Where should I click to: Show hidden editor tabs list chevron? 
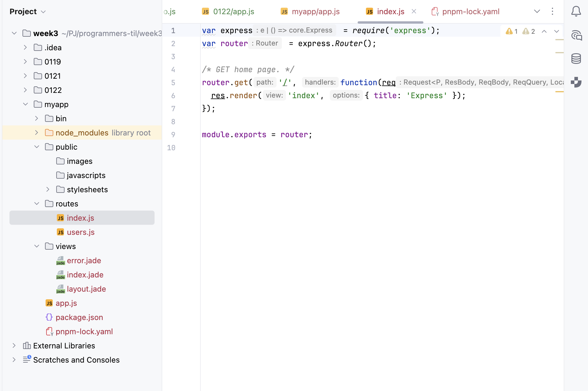tap(537, 12)
